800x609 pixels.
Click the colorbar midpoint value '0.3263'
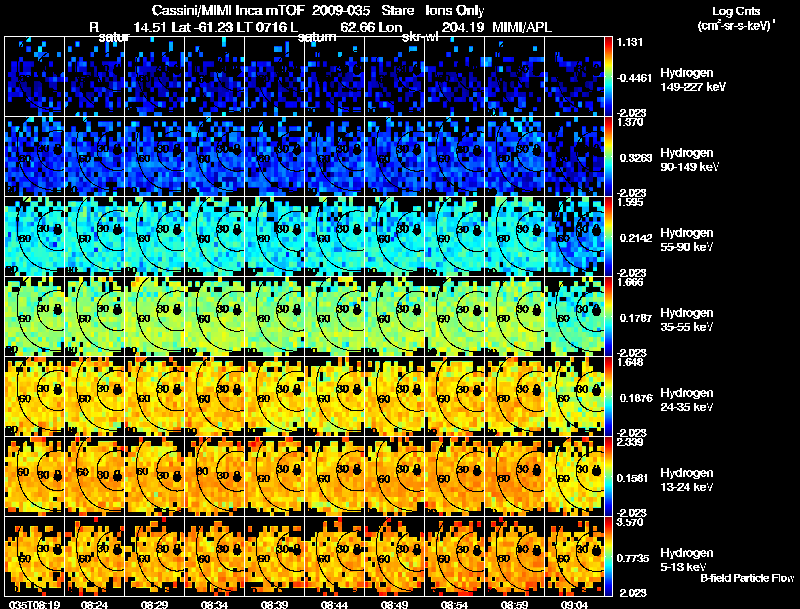pyautogui.click(x=636, y=158)
